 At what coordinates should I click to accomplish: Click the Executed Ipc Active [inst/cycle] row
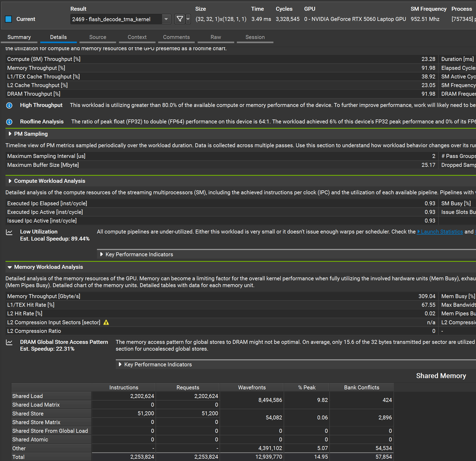pyautogui.click(x=221, y=212)
